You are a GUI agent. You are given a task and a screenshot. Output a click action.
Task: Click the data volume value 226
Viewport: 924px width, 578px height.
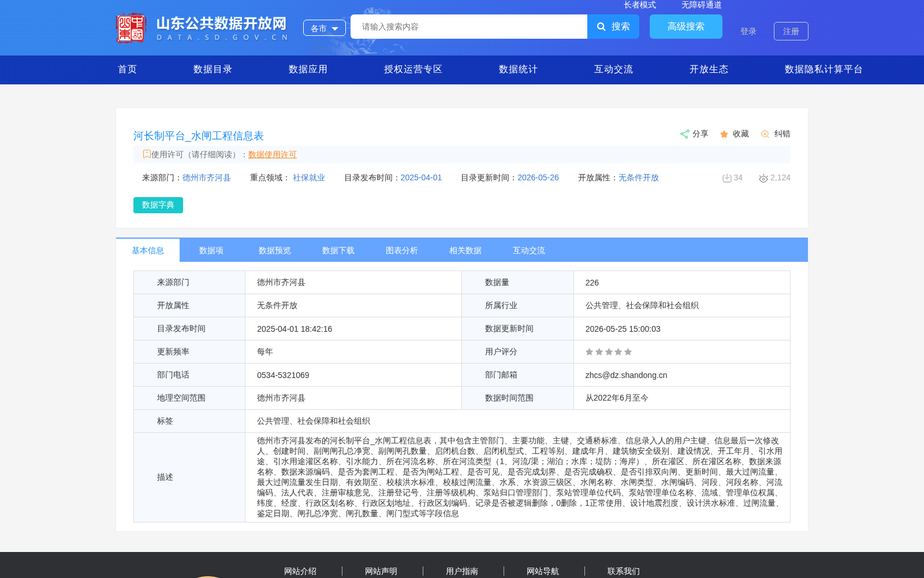592,283
